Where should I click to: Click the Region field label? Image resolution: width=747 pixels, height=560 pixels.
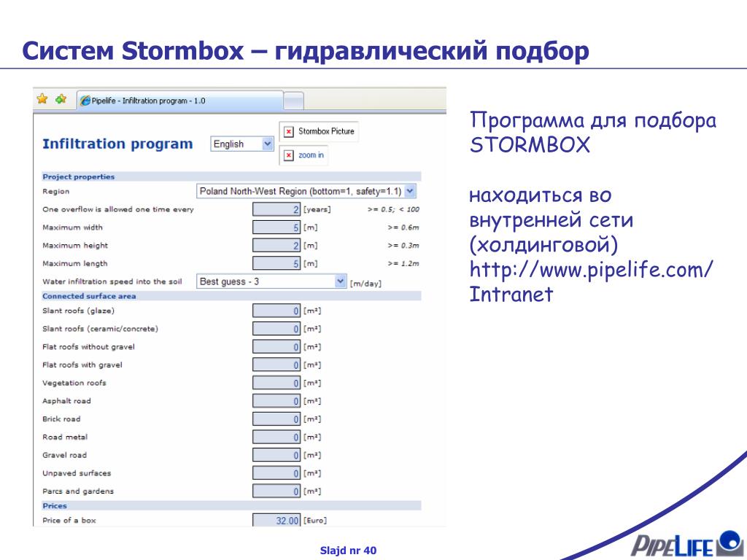pyautogui.click(x=55, y=192)
